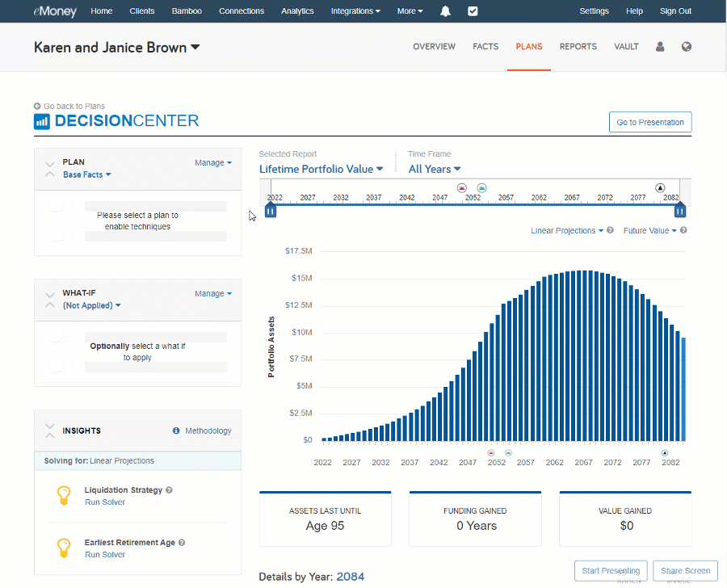Open the Linear Projections dropdown

coord(566,230)
